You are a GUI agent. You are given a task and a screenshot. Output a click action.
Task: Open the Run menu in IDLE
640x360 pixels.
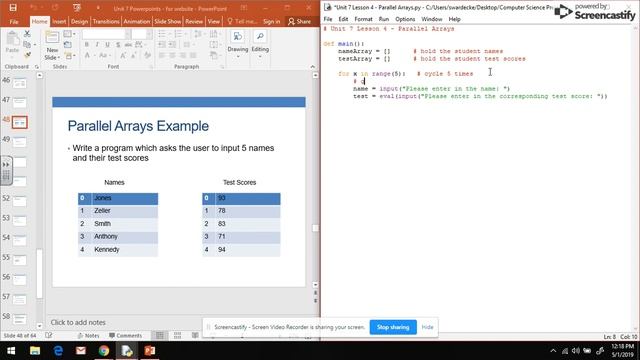384,19
